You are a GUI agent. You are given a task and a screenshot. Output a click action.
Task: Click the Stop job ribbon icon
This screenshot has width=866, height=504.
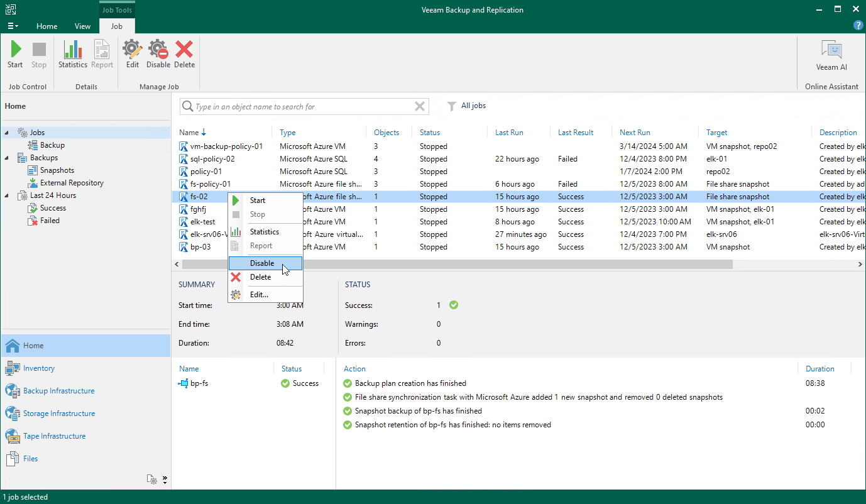(x=39, y=55)
